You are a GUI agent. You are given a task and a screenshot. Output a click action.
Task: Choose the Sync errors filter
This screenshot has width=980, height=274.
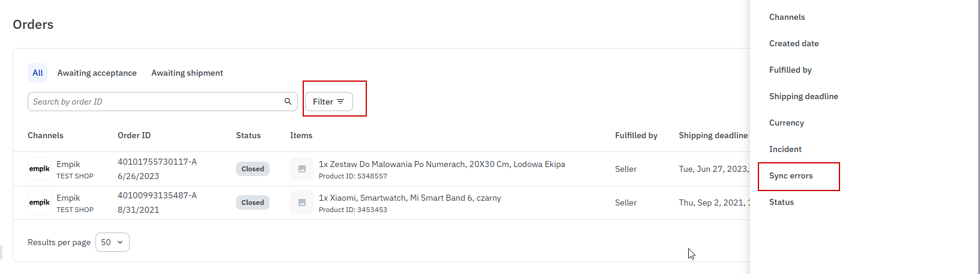[791, 175]
